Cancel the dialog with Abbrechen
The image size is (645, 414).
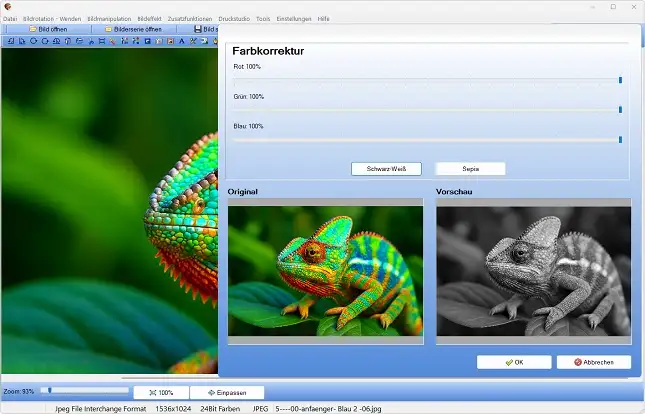[x=594, y=362]
